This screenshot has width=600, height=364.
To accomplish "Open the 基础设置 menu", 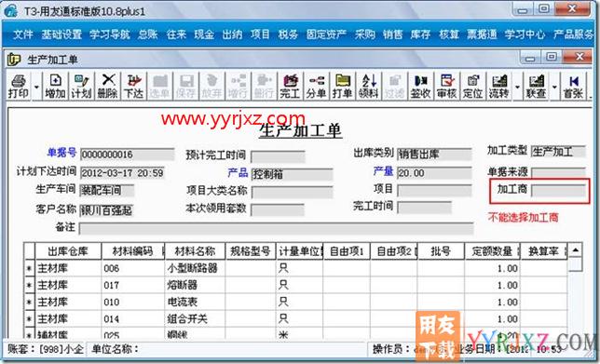I will (x=61, y=34).
